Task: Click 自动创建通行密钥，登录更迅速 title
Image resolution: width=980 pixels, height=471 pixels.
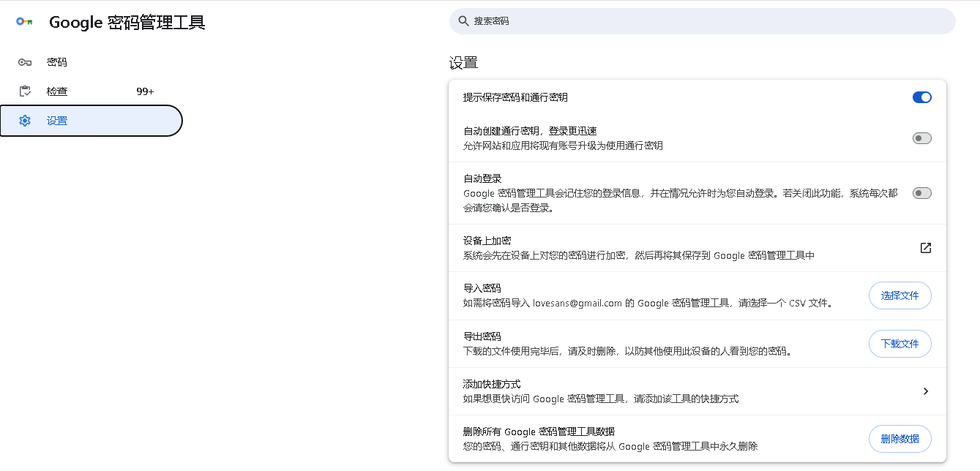Action: coord(531,131)
